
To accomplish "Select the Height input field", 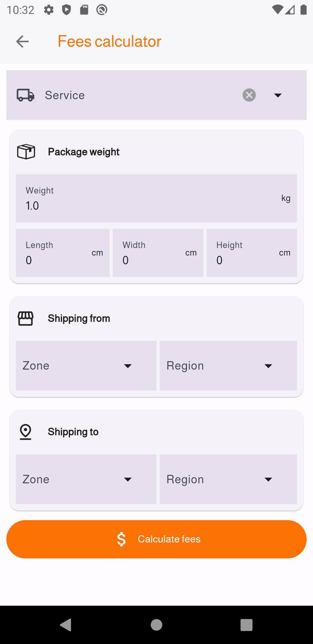I will pyautogui.click(x=252, y=253).
